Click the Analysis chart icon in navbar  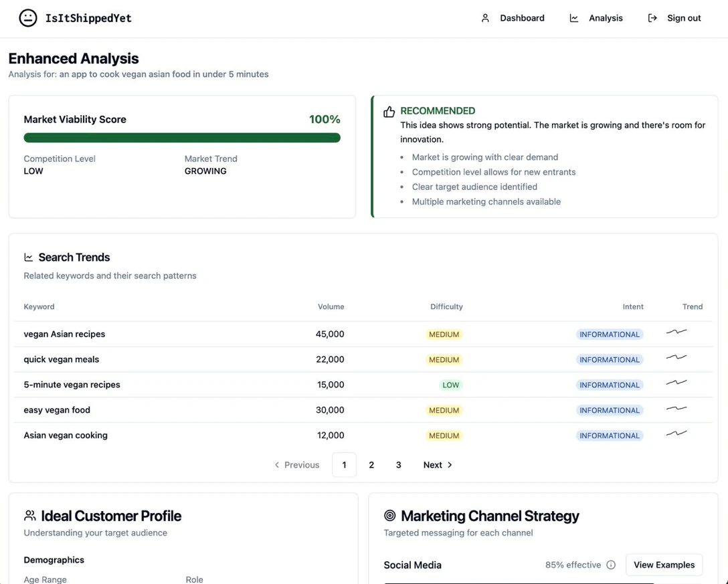tap(574, 18)
